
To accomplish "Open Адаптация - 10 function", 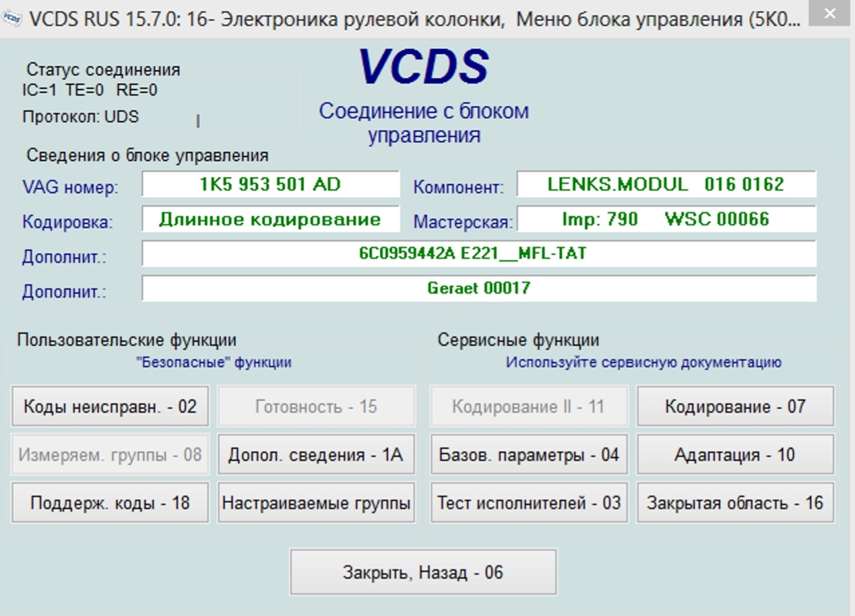I will (x=735, y=455).
